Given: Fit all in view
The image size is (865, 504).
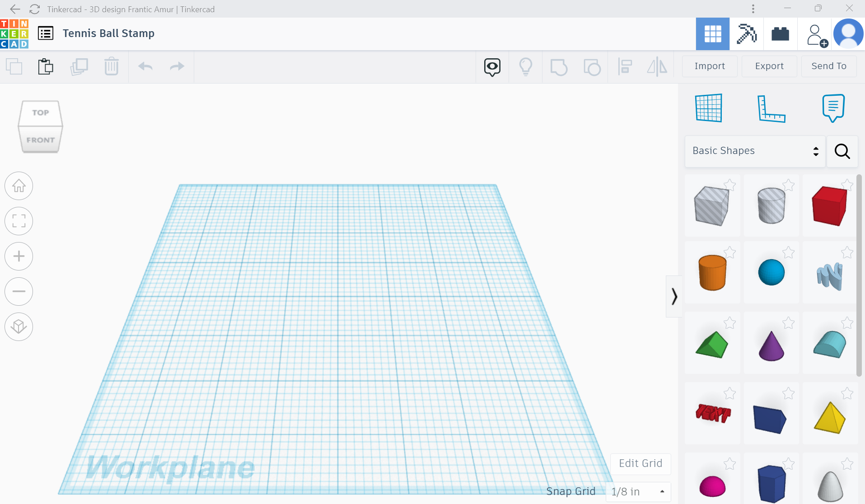Looking at the screenshot, I should pyautogui.click(x=19, y=221).
